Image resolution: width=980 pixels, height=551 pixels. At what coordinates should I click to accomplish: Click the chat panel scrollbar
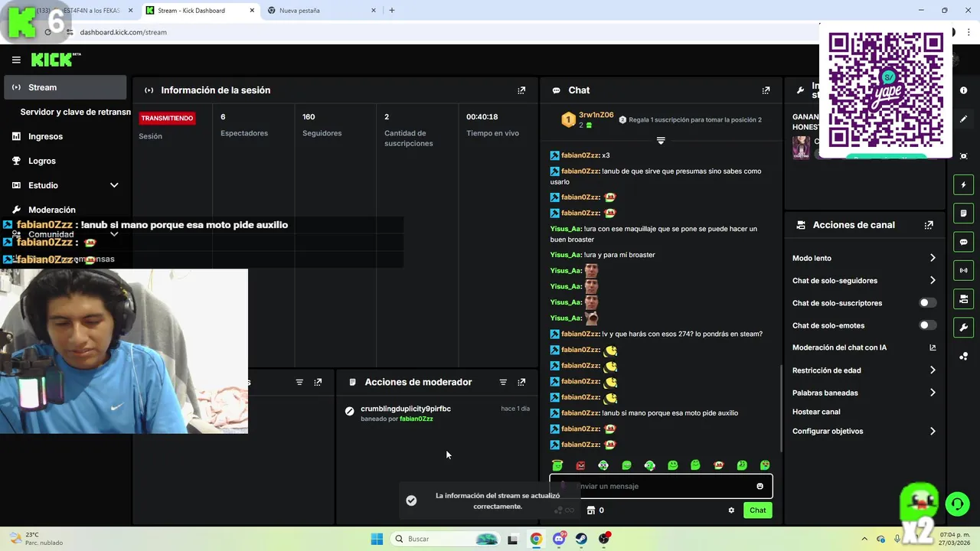[781, 407]
